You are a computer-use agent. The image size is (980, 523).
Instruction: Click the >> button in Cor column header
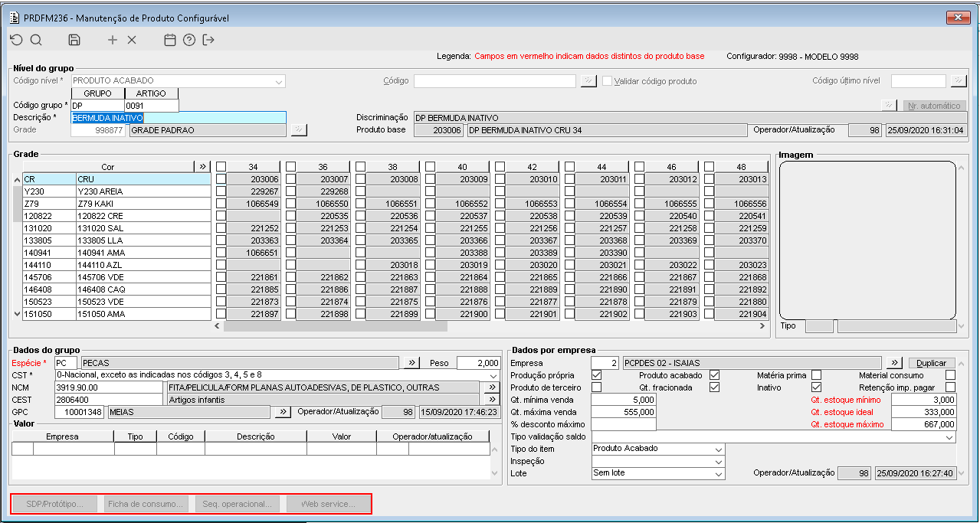click(x=202, y=166)
